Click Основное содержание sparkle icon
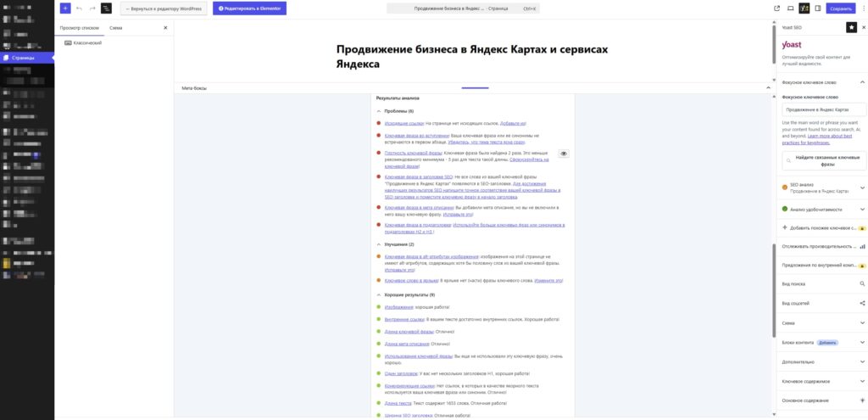This screenshot has height=420, width=868. click(862, 400)
